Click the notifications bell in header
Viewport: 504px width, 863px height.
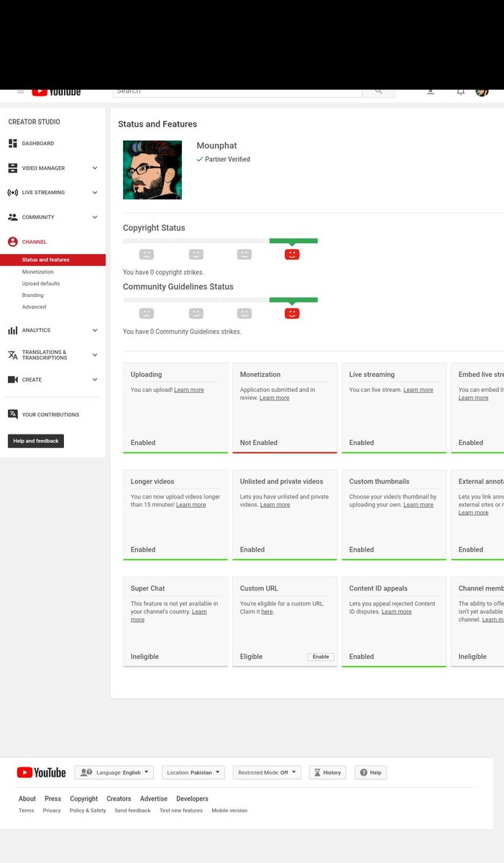[x=461, y=92]
